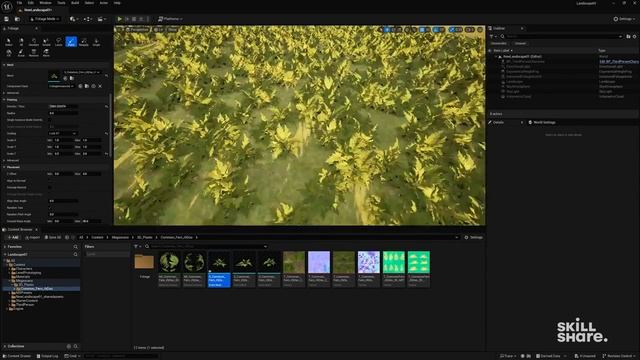Click the Collections add icon

pos(69,346)
